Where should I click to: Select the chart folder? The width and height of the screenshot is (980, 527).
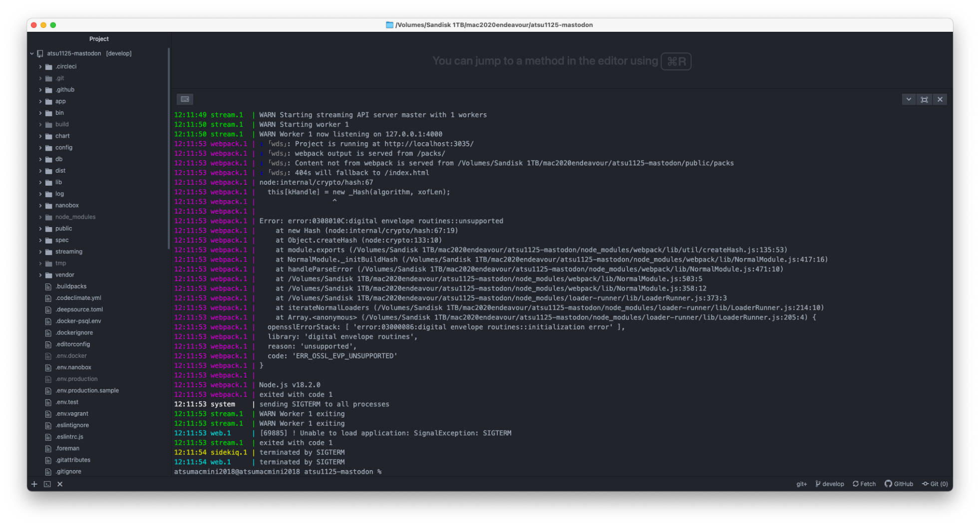[62, 136]
